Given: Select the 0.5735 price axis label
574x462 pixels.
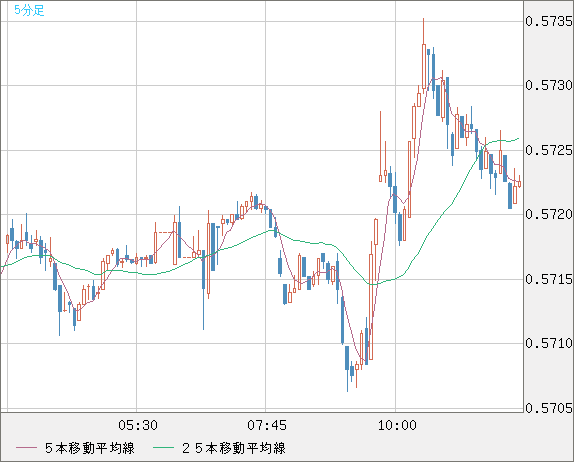Looking at the screenshot, I should pyautogui.click(x=549, y=21).
